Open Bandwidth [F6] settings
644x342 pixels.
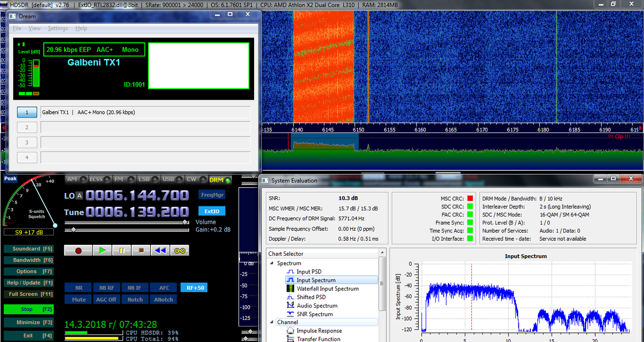(x=28, y=260)
